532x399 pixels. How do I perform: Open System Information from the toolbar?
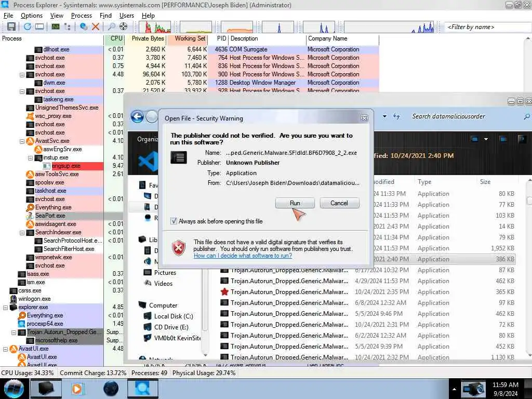pyautogui.click(x=39, y=26)
